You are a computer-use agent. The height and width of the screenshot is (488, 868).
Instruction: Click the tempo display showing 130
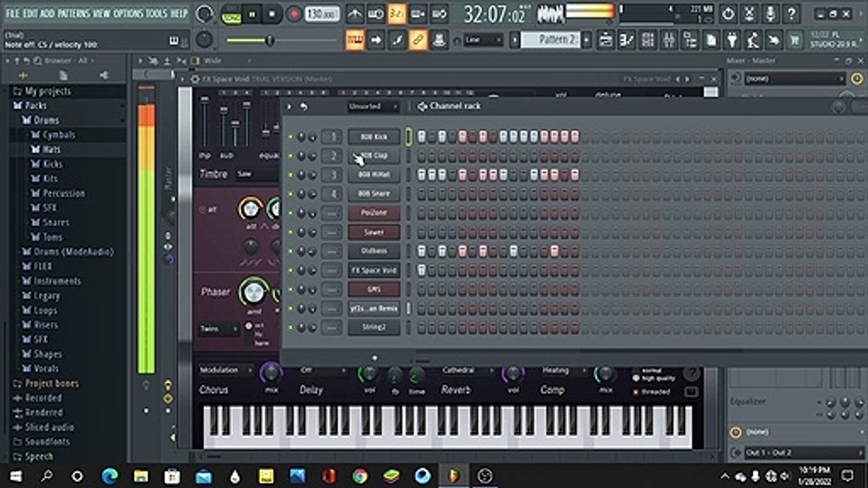point(322,14)
